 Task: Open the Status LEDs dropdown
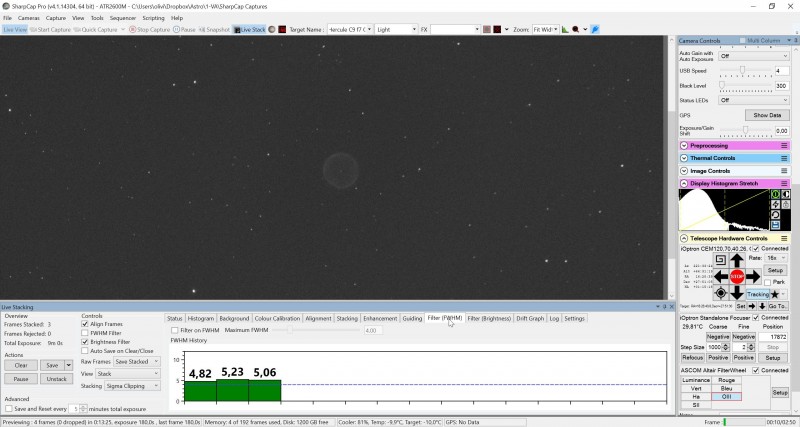[754, 101]
